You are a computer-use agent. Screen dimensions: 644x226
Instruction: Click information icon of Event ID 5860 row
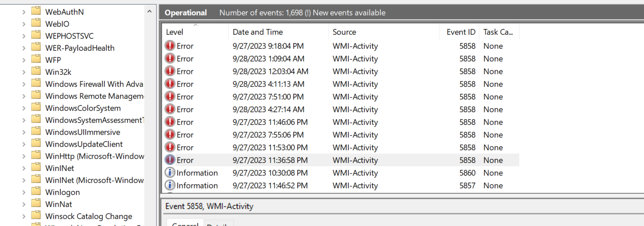click(170, 173)
